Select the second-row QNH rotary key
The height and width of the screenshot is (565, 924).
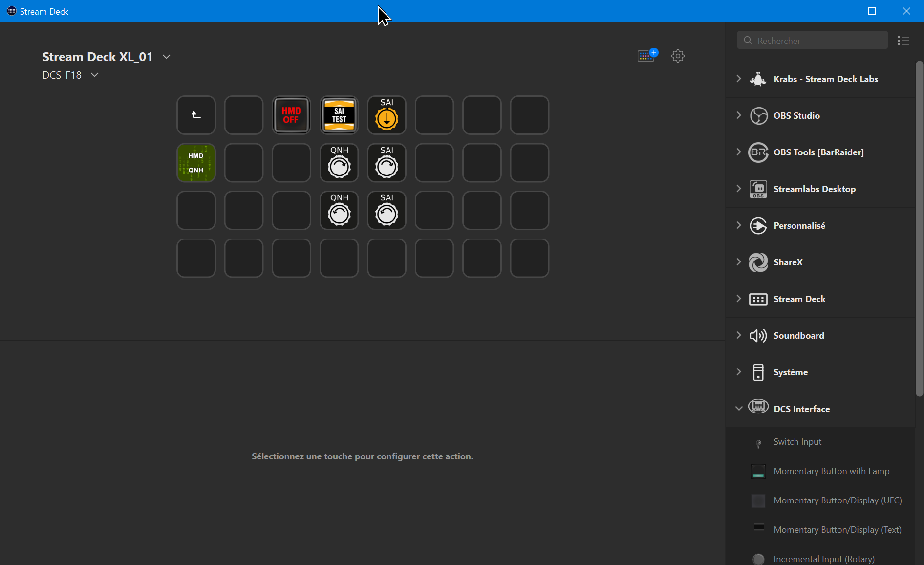pos(339,163)
